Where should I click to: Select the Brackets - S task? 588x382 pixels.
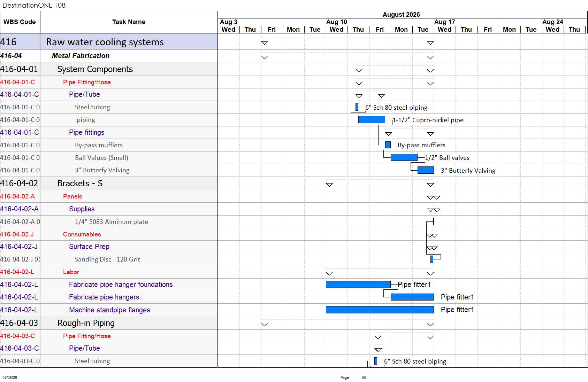(80, 184)
